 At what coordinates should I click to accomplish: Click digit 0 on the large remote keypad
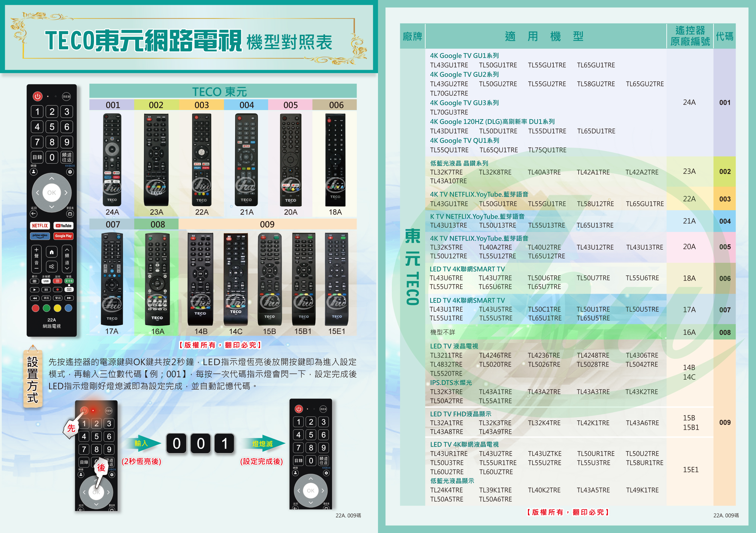point(52,157)
